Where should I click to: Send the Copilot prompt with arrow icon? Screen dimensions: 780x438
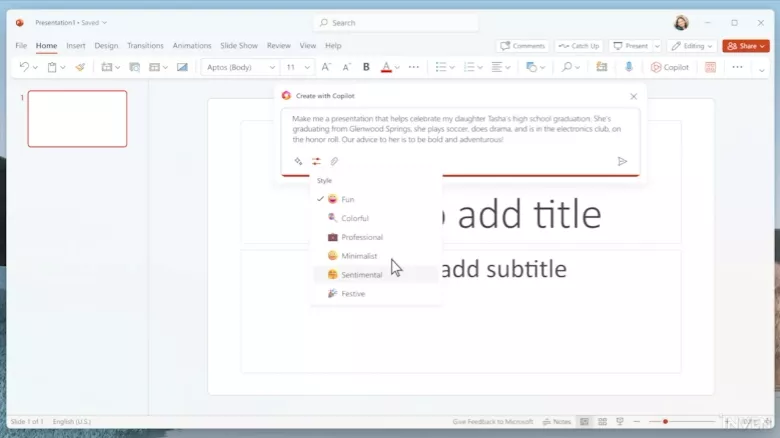622,161
